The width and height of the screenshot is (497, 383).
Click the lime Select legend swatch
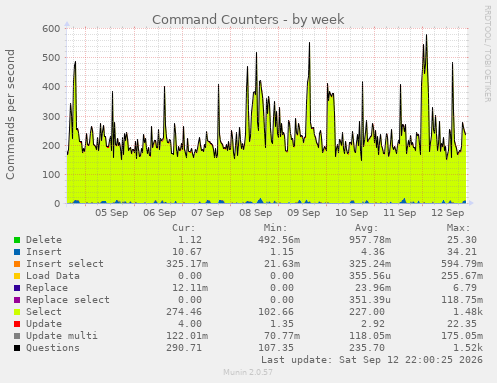click(x=17, y=312)
